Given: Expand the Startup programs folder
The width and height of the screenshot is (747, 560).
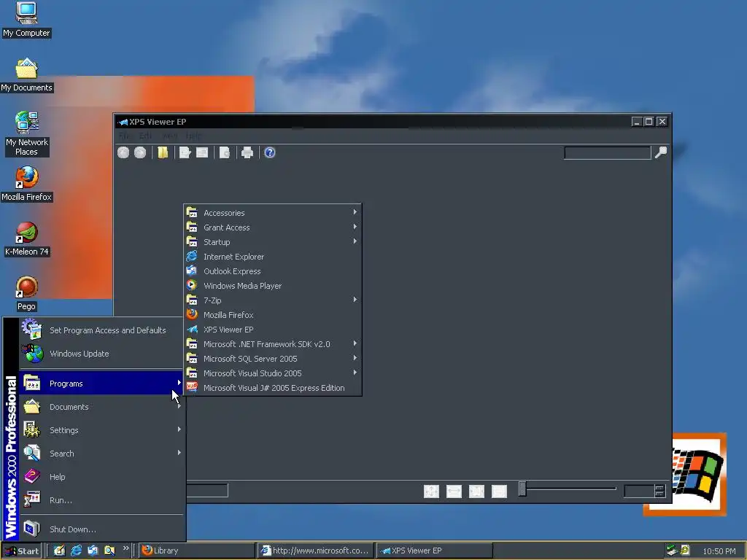Looking at the screenshot, I should click(x=273, y=242).
